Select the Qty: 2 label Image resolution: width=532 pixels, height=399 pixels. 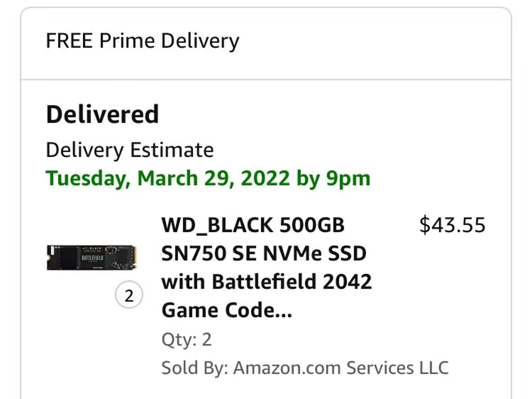187,339
